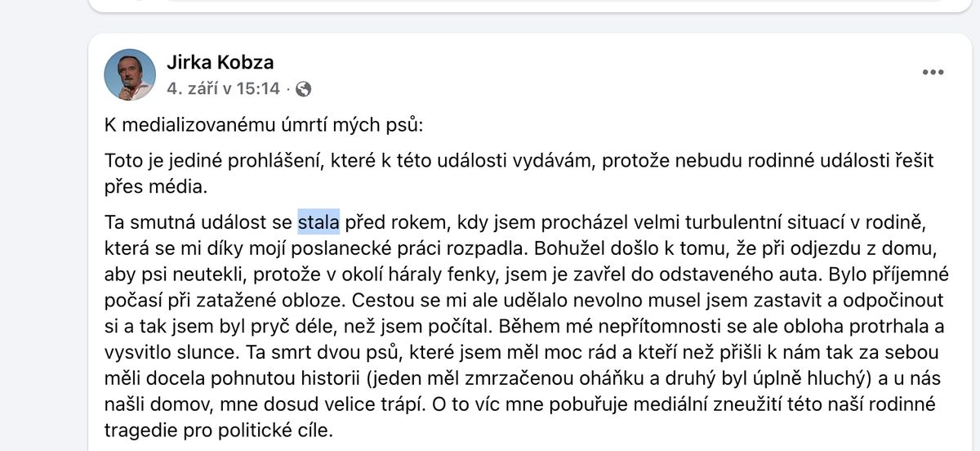Open the three-dot post options menu
The width and height of the screenshot is (980, 451).
tap(933, 72)
